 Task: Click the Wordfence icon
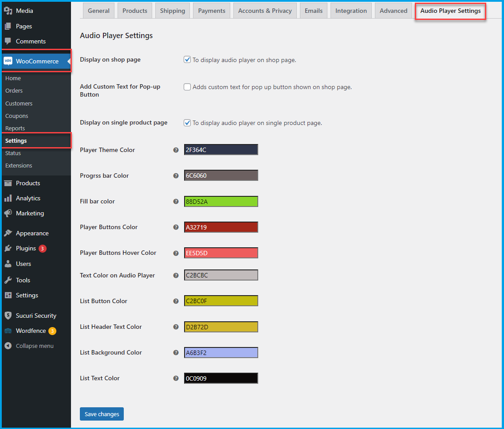[8, 331]
